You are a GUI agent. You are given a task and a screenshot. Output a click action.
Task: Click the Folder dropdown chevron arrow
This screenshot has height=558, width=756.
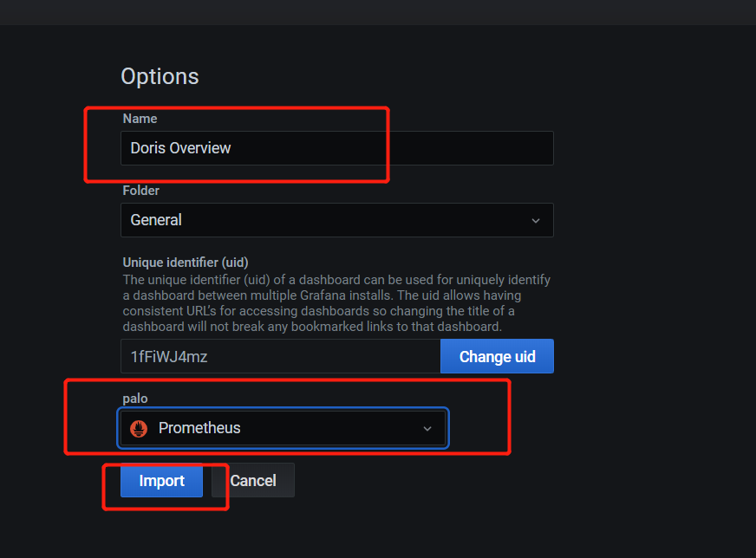click(x=536, y=220)
